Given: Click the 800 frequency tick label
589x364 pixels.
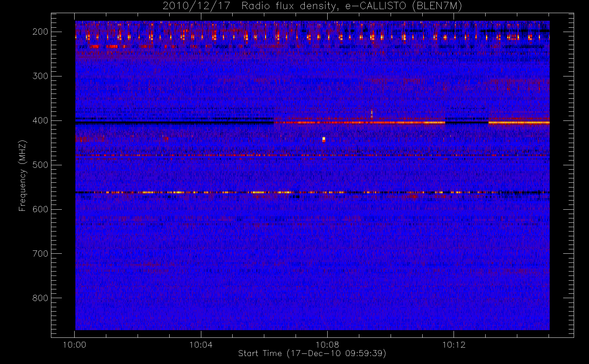Looking at the screenshot, I should click(x=40, y=298).
